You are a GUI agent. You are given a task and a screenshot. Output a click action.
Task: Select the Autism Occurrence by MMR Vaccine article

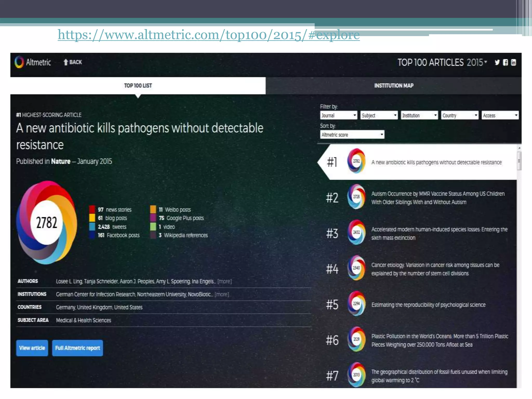click(438, 198)
